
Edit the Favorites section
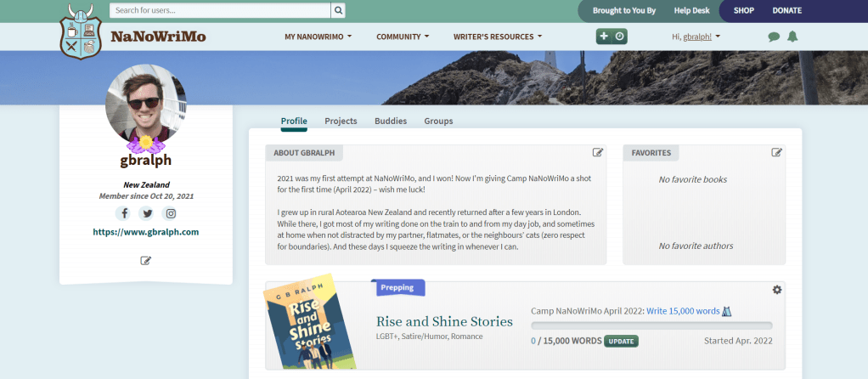click(x=776, y=152)
